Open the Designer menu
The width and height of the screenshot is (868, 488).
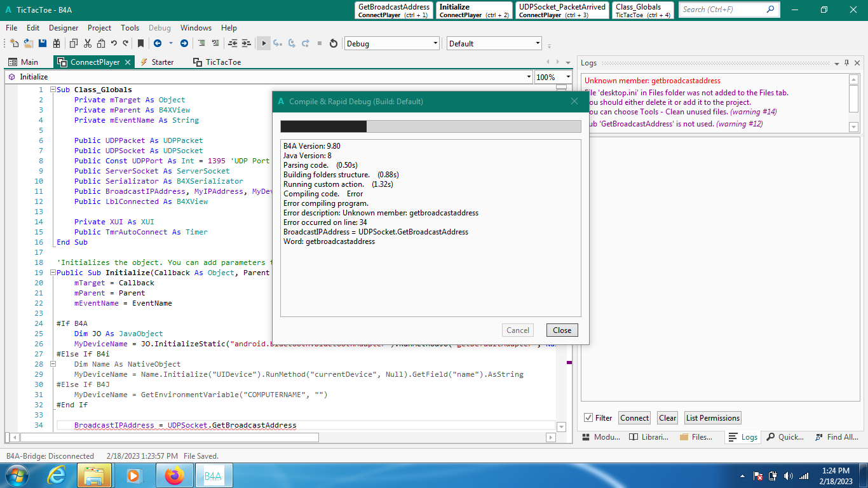point(64,28)
